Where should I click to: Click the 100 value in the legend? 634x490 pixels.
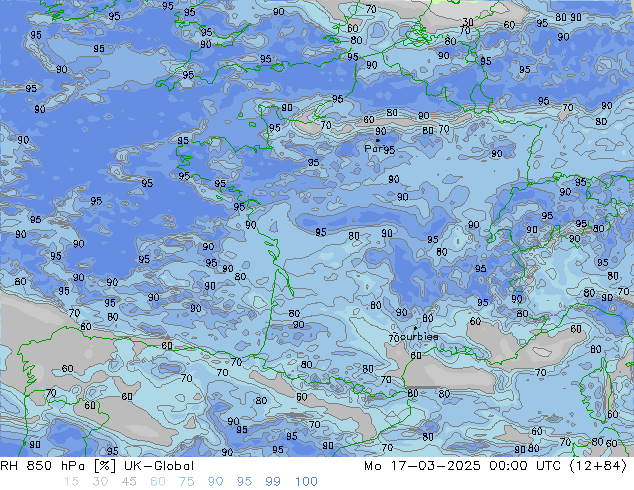click(306, 482)
